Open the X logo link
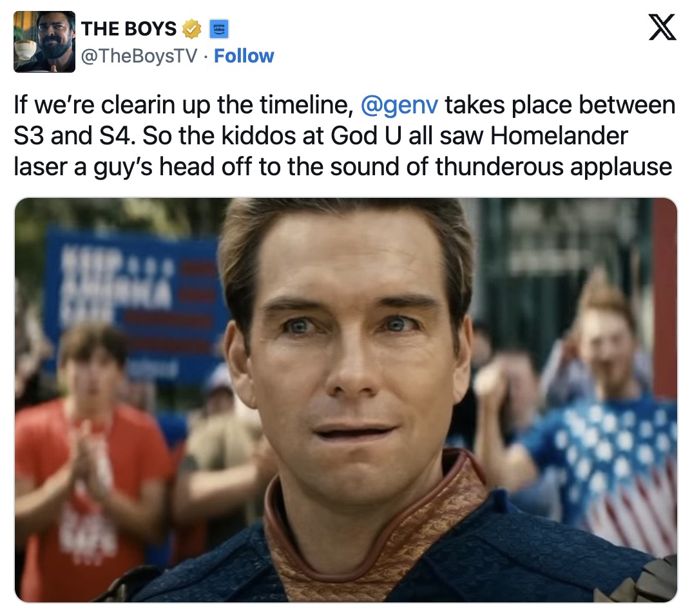 point(662,27)
